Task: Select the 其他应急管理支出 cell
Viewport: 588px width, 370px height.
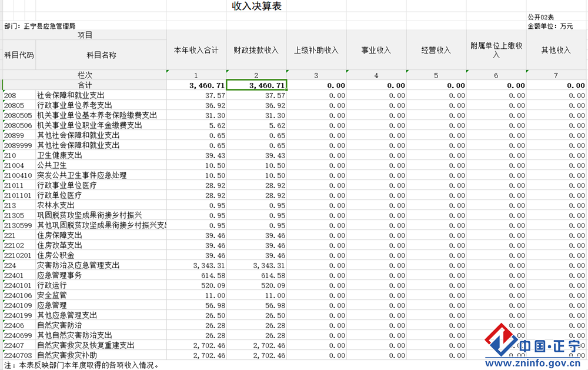Action: (101, 315)
